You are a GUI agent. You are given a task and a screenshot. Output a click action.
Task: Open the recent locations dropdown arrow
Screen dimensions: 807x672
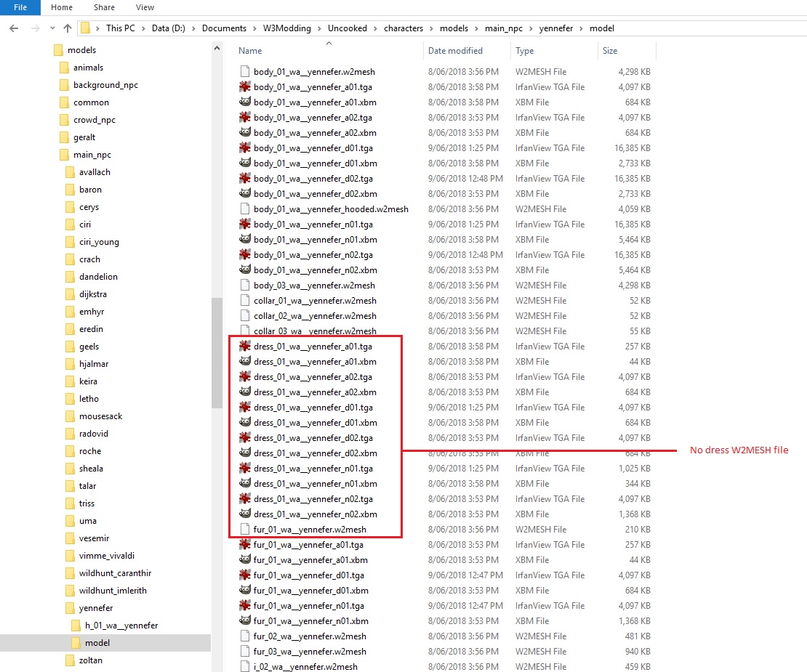pos(52,28)
